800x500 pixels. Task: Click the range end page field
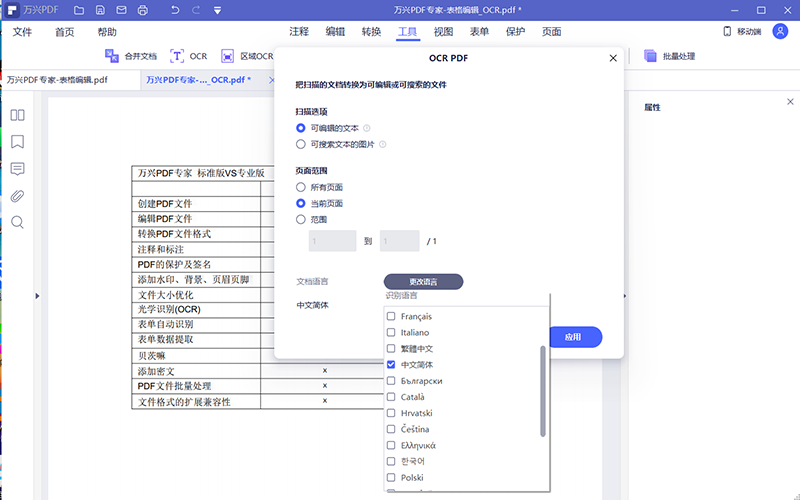(399, 241)
